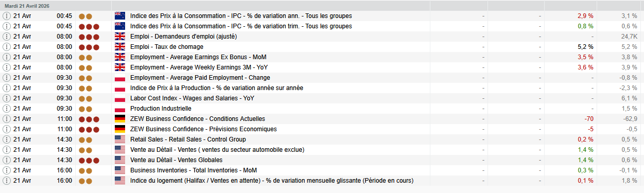This screenshot has width=644, height=193.
Task: Open Indice de Prix à la Production event
Action: (217, 88)
